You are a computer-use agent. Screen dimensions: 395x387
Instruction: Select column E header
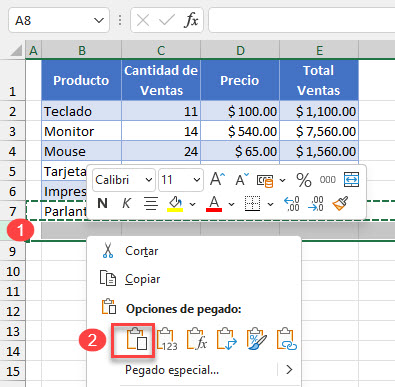pos(319,50)
